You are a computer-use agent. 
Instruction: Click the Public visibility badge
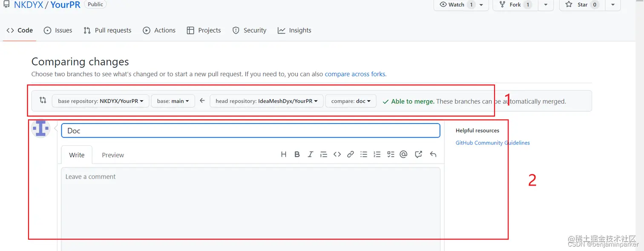(95, 4)
